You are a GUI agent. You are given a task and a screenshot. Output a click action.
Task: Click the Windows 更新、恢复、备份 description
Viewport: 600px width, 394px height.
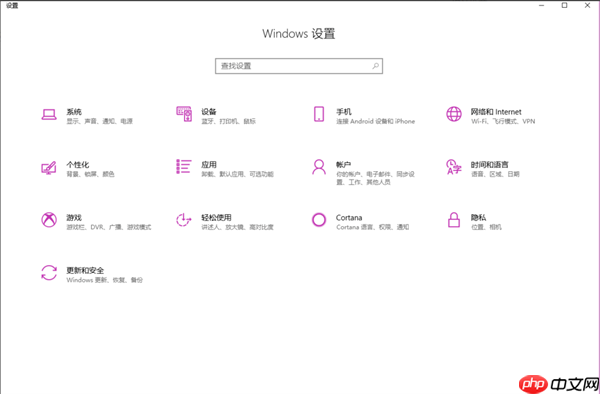(x=104, y=280)
